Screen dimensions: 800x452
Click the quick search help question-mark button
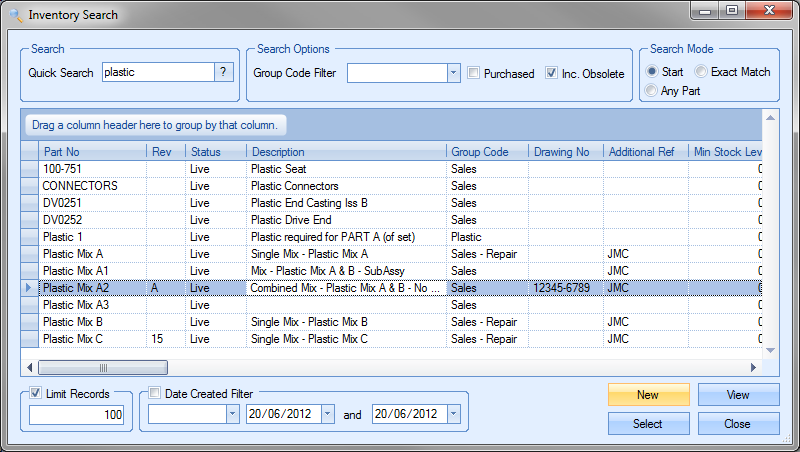[225, 72]
